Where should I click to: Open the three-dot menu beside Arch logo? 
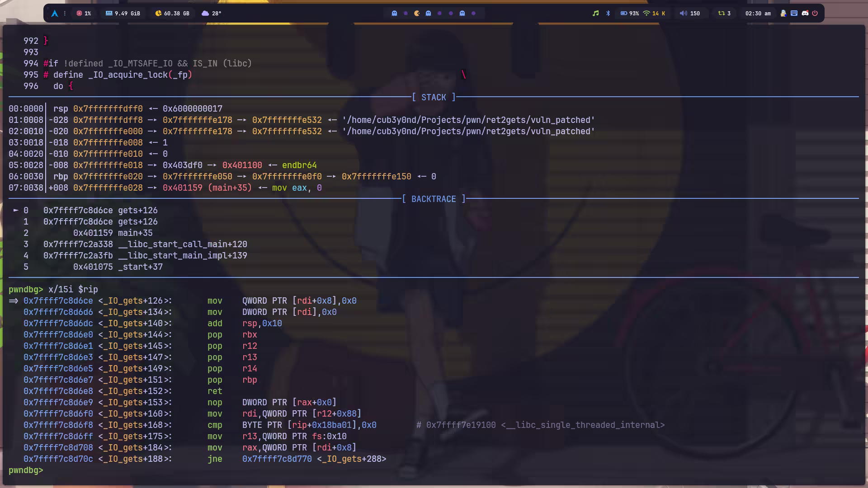[x=65, y=14]
